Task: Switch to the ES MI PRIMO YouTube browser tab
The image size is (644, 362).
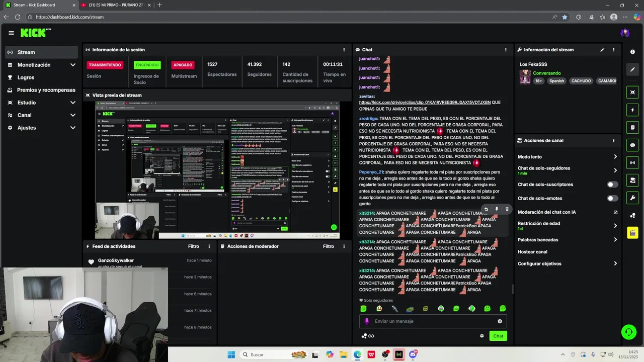Action: (x=116, y=5)
